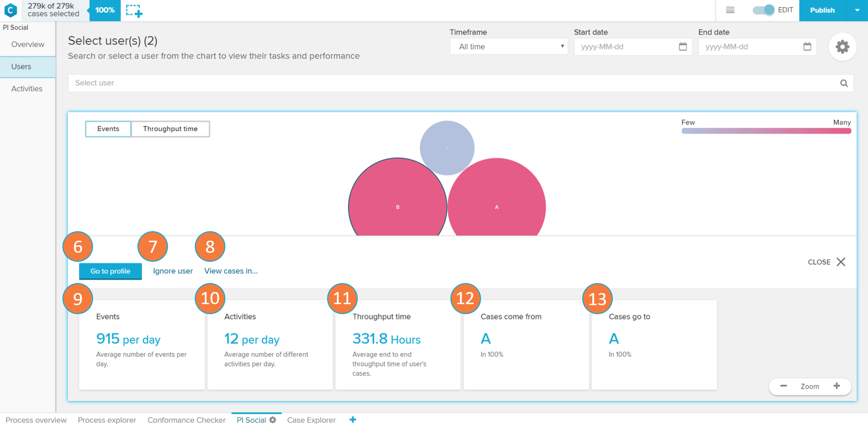Viewport: 868px width, 427px height.
Task: Add a new sheet with plus icon
Action: coord(353,420)
